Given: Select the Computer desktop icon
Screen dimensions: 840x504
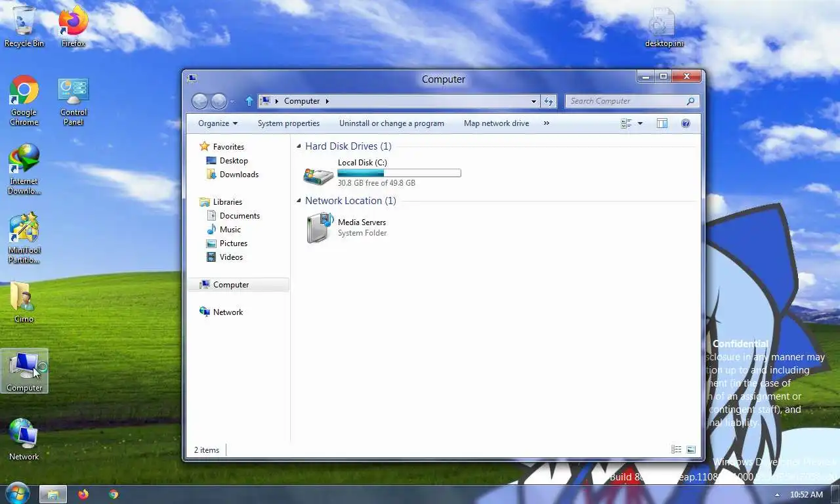Looking at the screenshot, I should (24, 371).
